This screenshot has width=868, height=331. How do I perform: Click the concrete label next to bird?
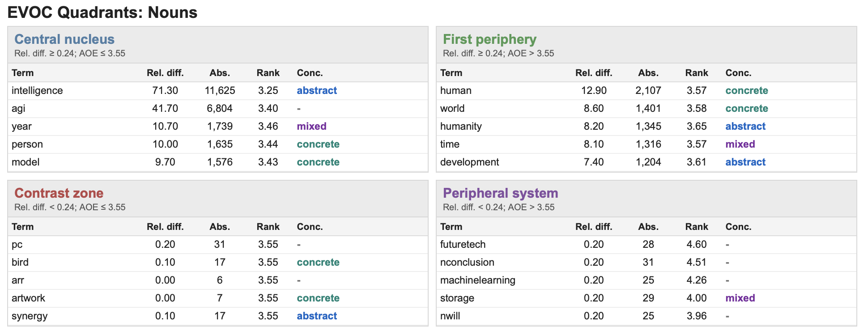tap(318, 262)
